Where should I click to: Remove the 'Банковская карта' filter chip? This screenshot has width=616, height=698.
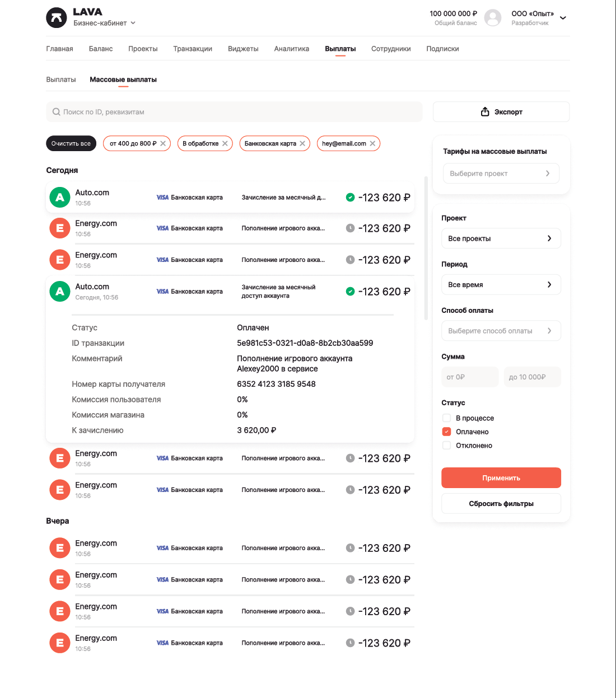point(302,144)
